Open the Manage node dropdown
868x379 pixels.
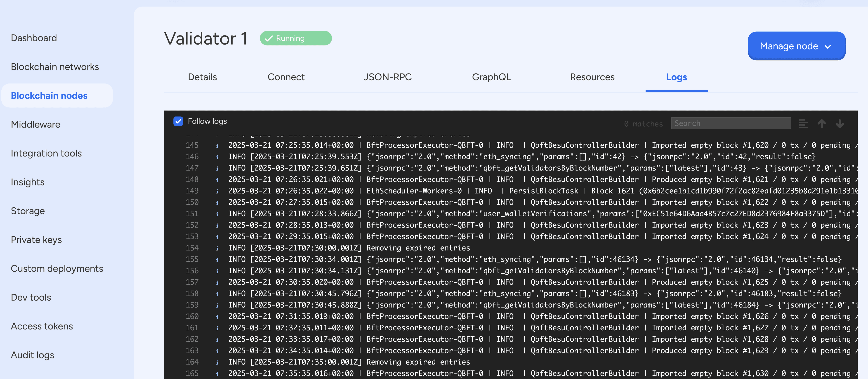796,46
